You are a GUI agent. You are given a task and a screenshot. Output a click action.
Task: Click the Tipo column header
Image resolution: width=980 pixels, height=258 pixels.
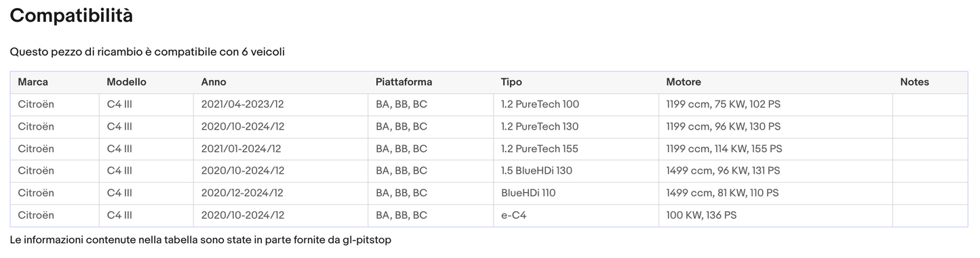(576, 82)
